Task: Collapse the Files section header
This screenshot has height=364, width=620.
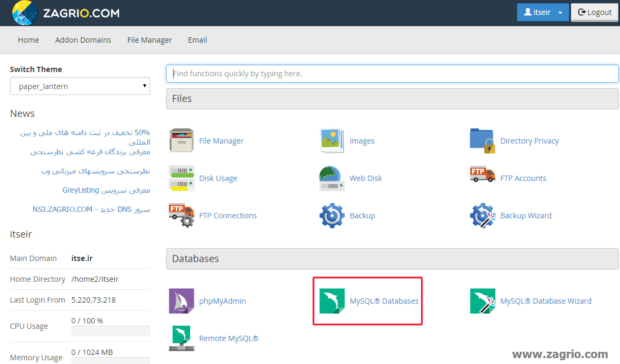Action: click(x=393, y=98)
